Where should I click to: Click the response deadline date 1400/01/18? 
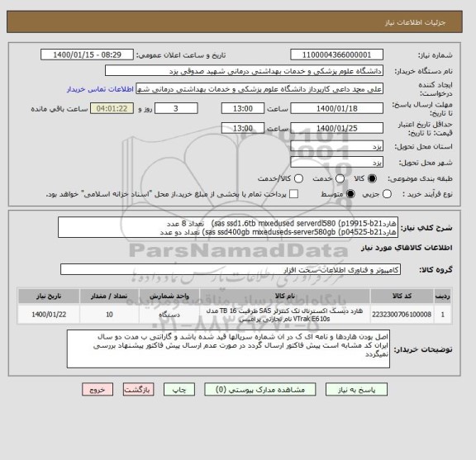(336, 108)
